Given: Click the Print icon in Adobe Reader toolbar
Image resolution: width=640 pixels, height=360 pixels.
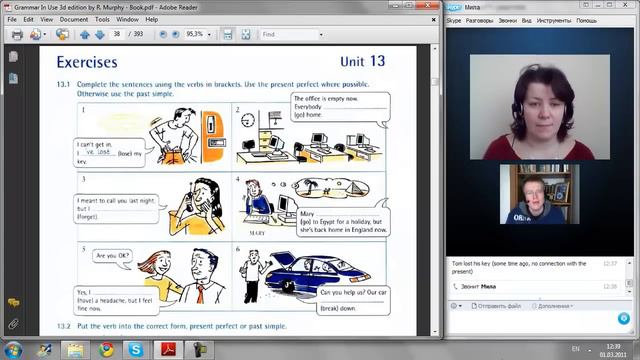Looking at the screenshot, I should (17, 35).
